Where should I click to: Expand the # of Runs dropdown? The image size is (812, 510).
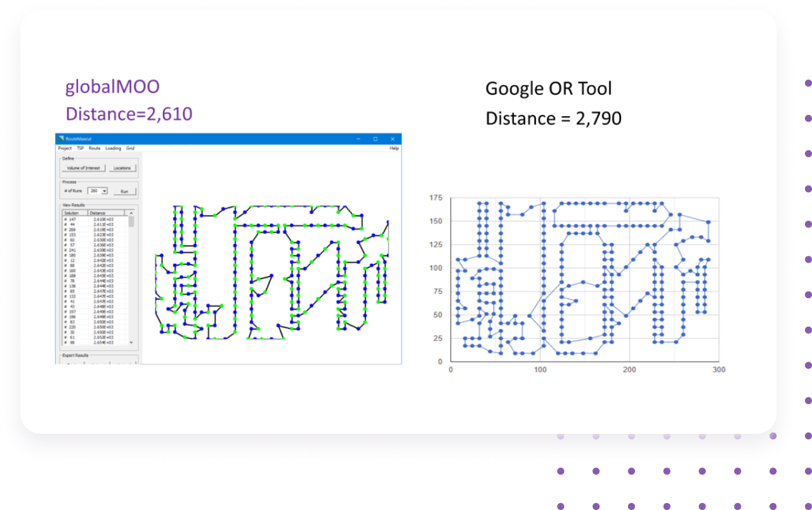[105, 191]
